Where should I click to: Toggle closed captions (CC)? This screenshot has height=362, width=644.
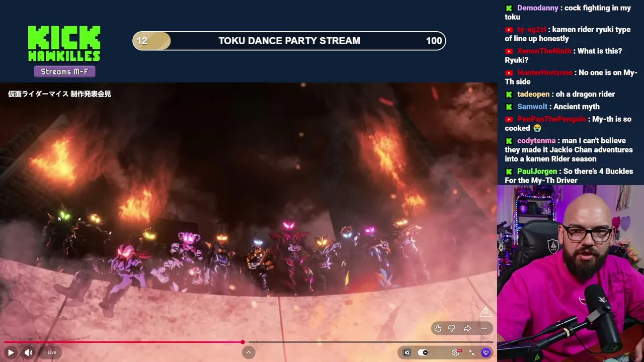coord(439,352)
